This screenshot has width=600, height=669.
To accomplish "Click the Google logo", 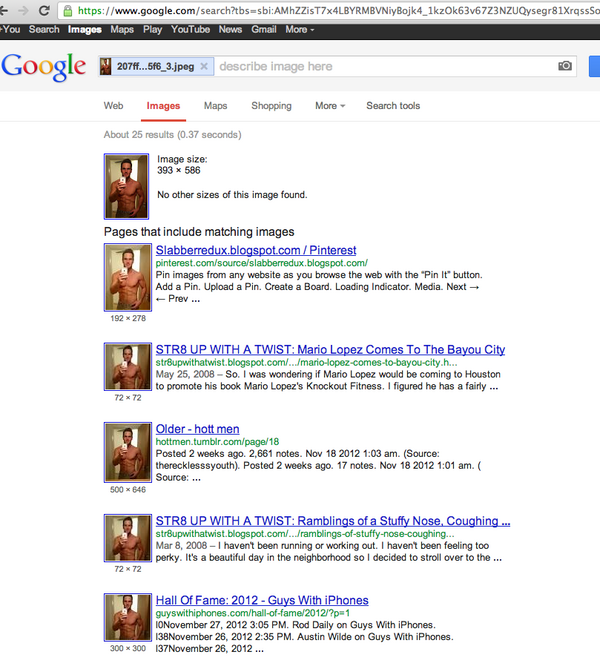I will tap(44, 67).
